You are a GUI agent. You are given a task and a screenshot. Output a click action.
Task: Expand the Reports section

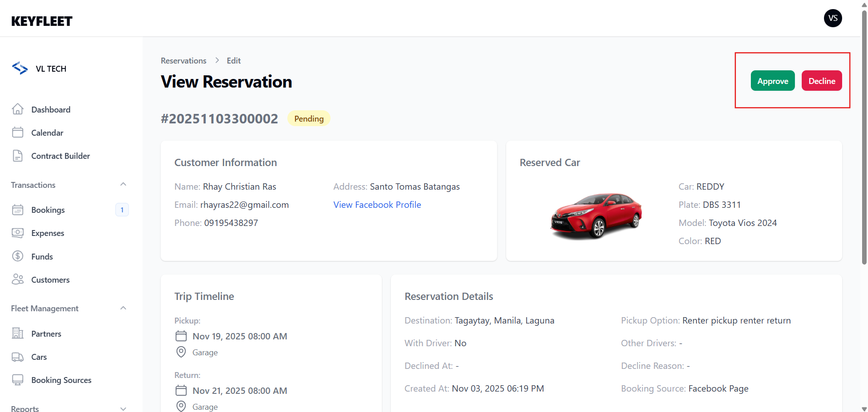[123, 408]
